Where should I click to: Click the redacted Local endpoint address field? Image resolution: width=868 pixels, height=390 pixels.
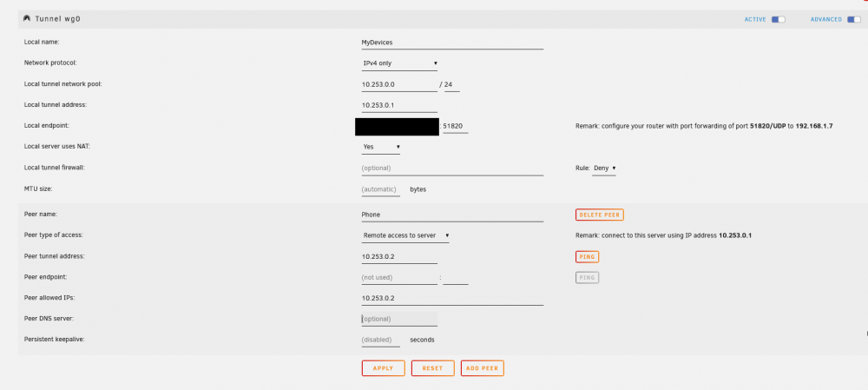coord(397,126)
